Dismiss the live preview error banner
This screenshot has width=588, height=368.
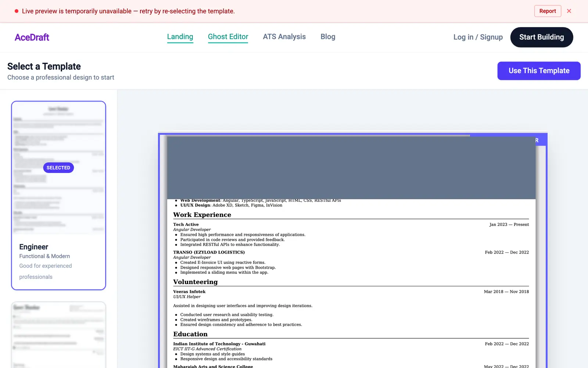(569, 11)
